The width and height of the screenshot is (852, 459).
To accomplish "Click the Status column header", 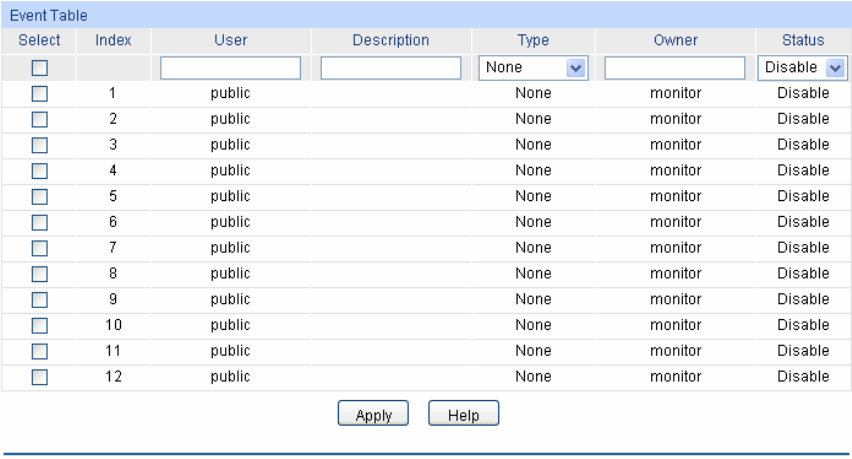I will (x=803, y=41).
